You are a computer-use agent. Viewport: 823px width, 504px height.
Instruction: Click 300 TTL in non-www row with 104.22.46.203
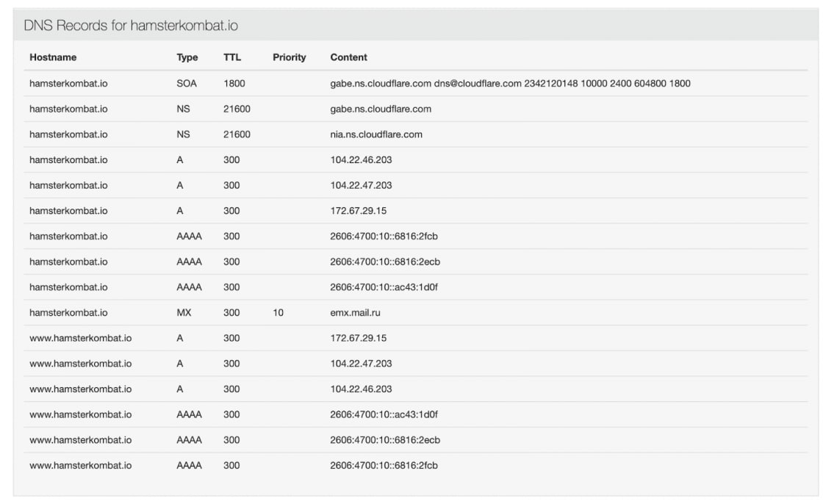point(231,159)
